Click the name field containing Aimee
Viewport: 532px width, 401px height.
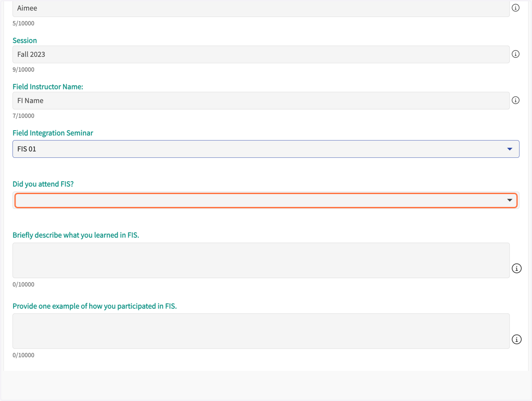tap(261, 8)
